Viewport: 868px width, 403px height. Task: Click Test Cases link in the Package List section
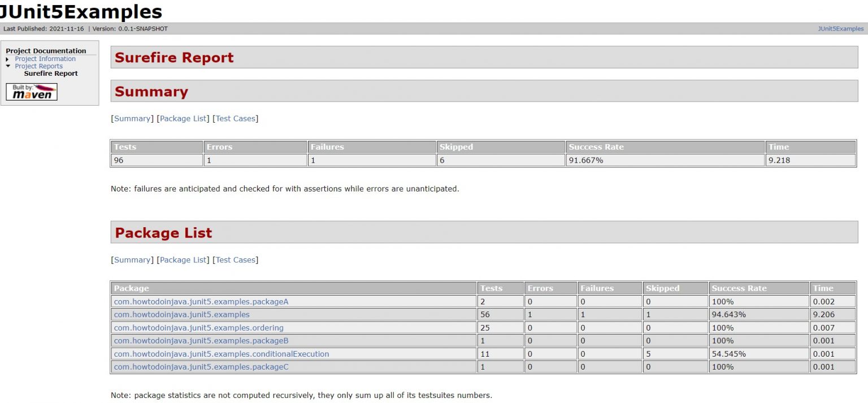click(x=236, y=259)
